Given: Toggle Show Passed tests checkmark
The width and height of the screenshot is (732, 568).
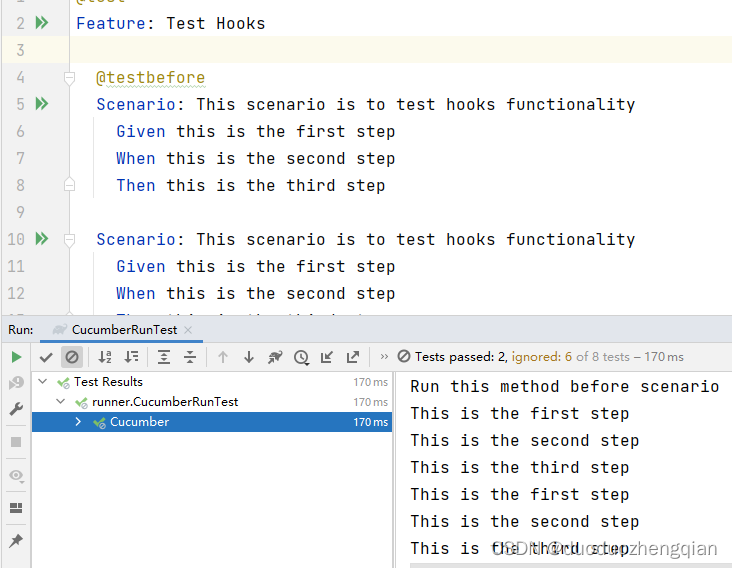Looking at the screenshot, I should (x=46, y=358).
